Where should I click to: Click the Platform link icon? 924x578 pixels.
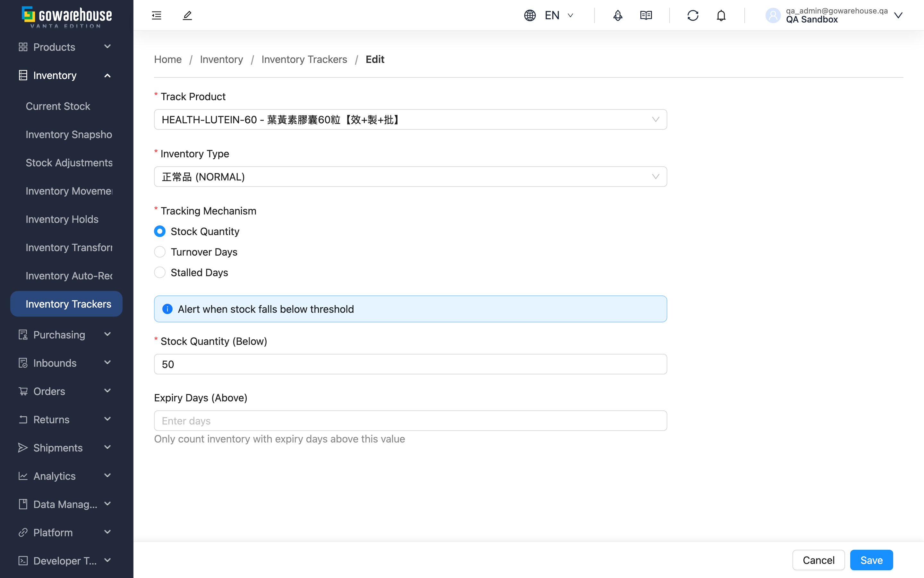[23, 532]
